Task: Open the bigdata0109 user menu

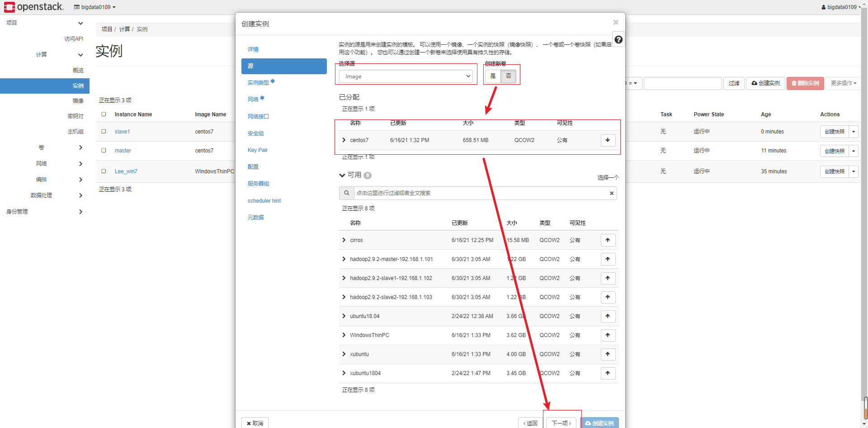Action: tap(840, 7)
